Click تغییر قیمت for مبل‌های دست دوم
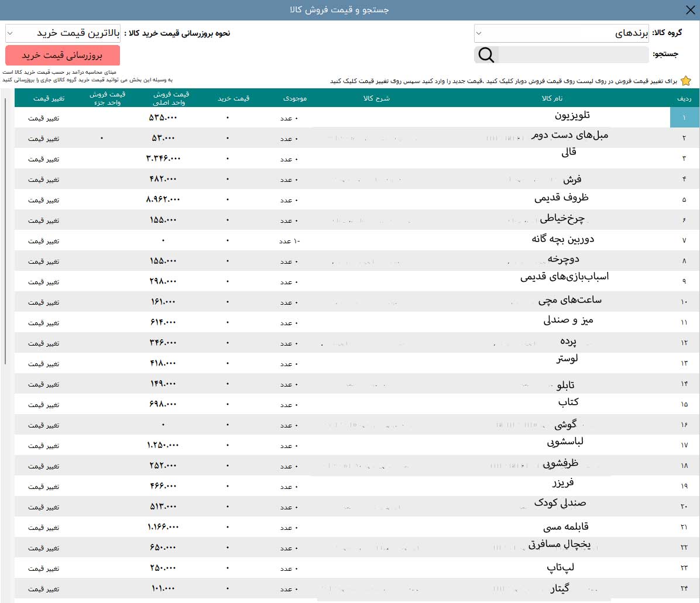700x603 pixels. click(43, 139)
